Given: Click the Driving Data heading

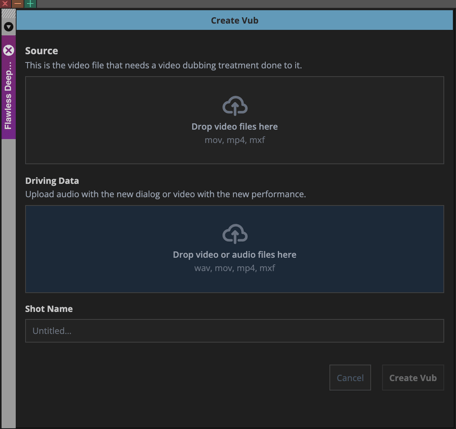Looking at the screenshot, I should (x=52, y=181).
